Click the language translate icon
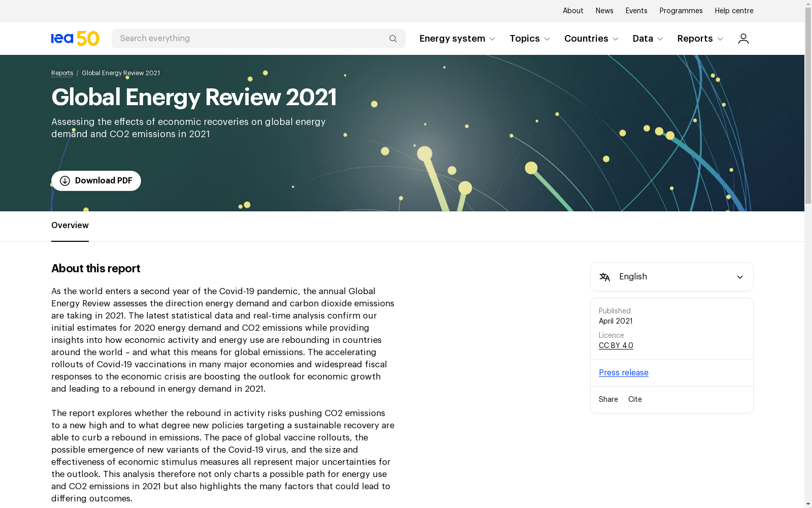 pos(605,277)
